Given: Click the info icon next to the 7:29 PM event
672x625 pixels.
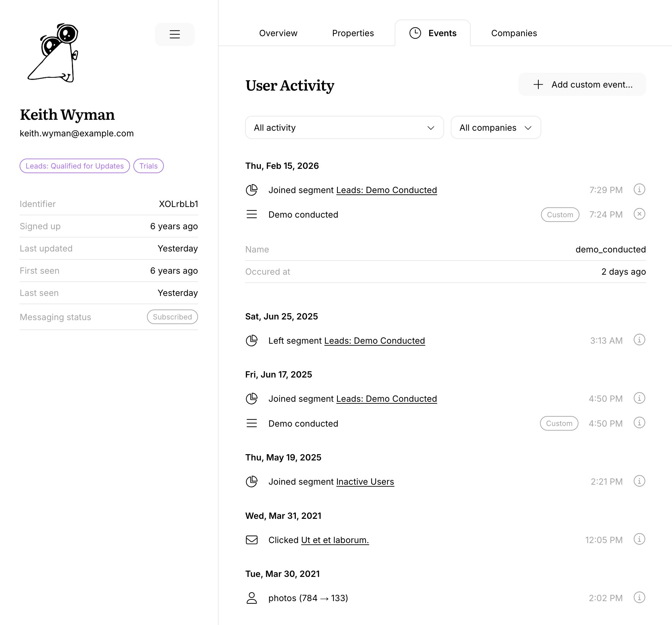Looking at the screenshot, I should pyautogui.click(x=639, y=189).
